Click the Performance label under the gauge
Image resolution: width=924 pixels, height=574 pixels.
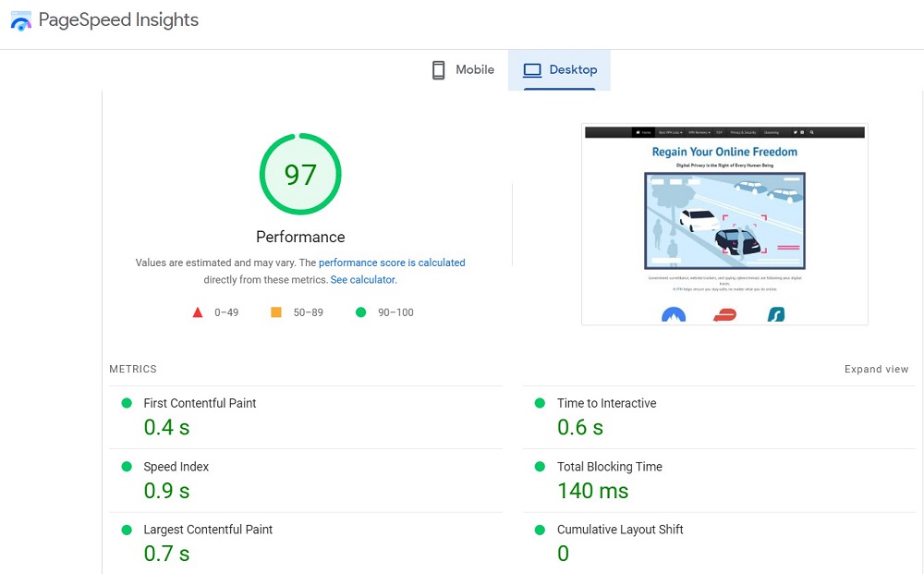[300, 237]
